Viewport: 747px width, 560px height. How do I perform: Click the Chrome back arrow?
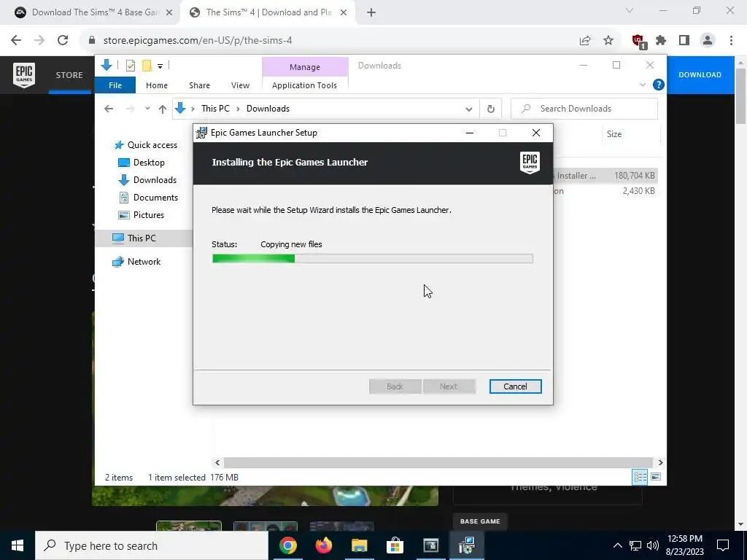point(16,41)
